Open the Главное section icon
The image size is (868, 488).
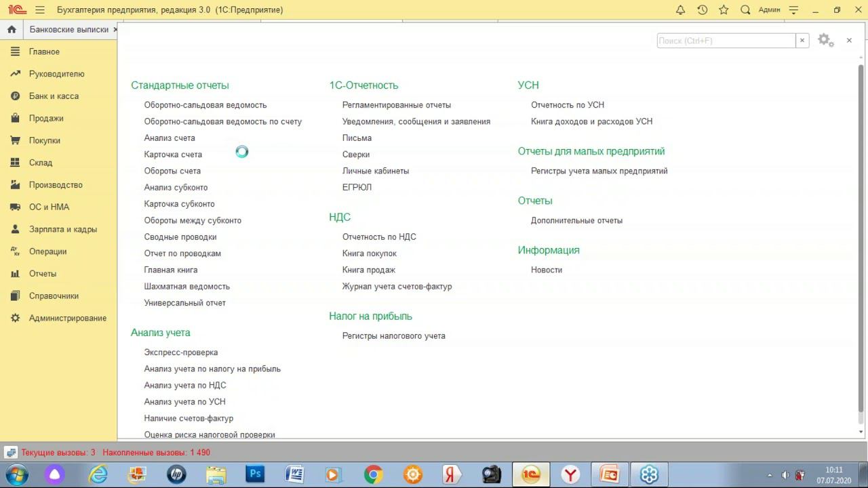point(15,52)
